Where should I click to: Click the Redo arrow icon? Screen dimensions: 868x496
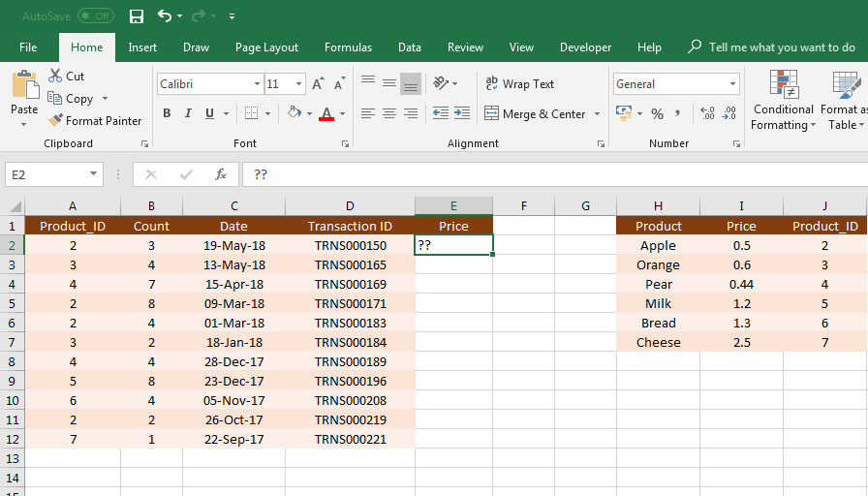(199, 16)
